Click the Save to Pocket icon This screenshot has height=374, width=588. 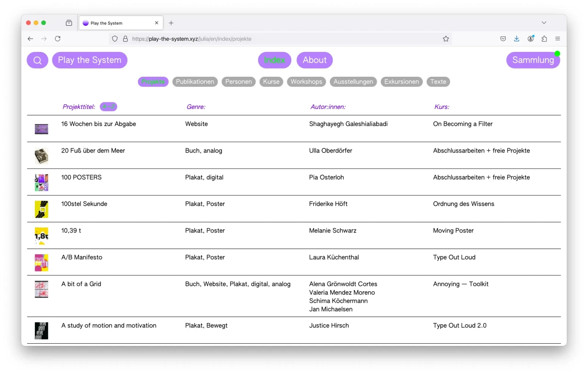click(x=503, y=39)
